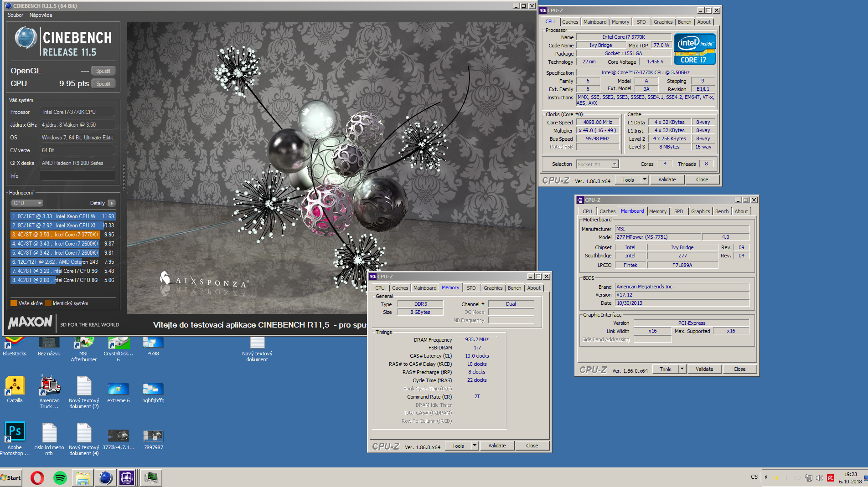
Task: Click the BIOS Version field V17.12
Action: pyautogui.click(x=682, y=295)
